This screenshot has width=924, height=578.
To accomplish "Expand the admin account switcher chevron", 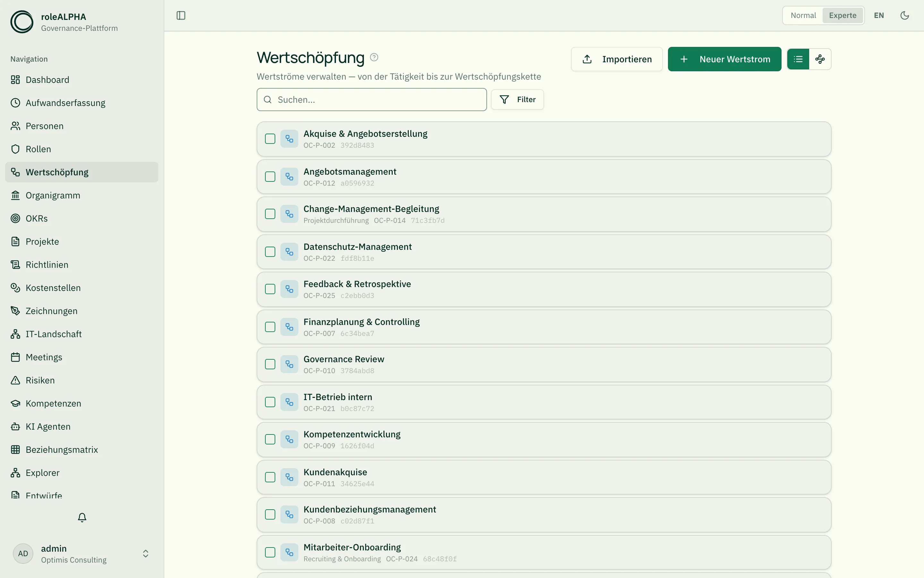I will click(x=145, y=554).
